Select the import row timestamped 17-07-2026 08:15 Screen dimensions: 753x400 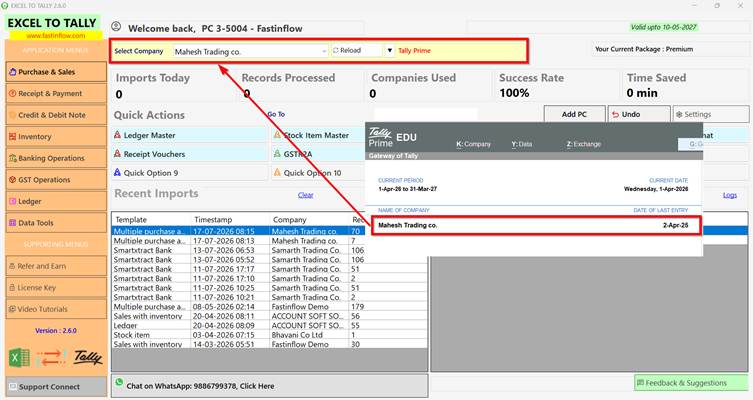(239, 231)
